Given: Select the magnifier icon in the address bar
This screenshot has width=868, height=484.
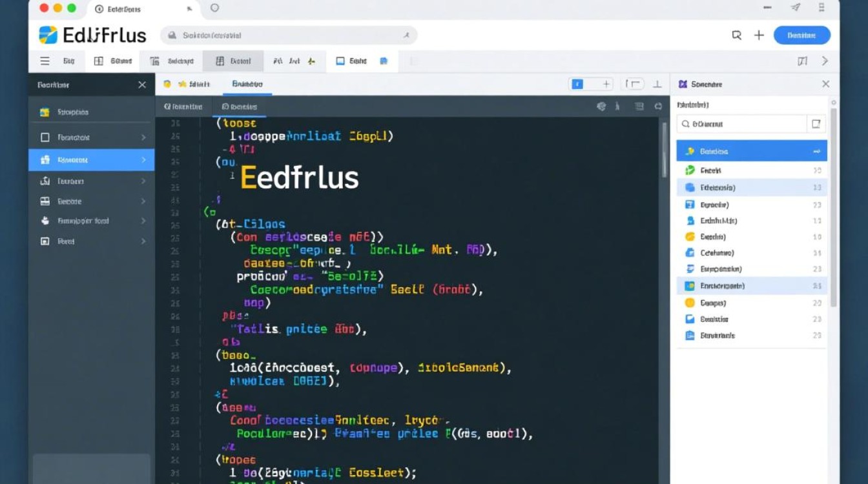Looking at the screenshot, I should [171, 35].
